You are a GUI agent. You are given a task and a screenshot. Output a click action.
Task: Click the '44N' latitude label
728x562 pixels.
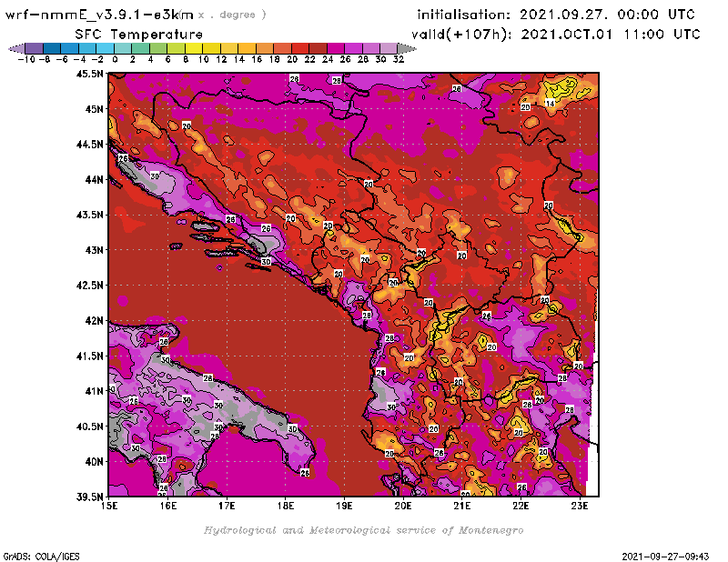coord(95,179)
